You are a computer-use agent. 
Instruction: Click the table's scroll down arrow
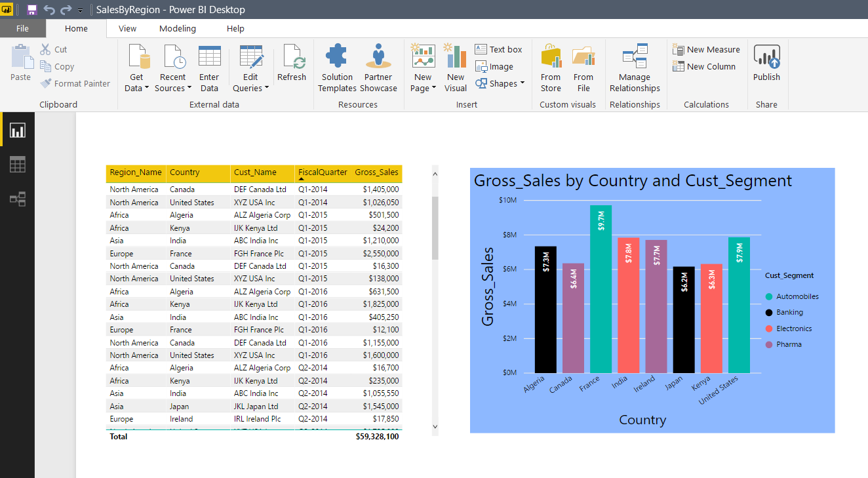click(434, 427)
